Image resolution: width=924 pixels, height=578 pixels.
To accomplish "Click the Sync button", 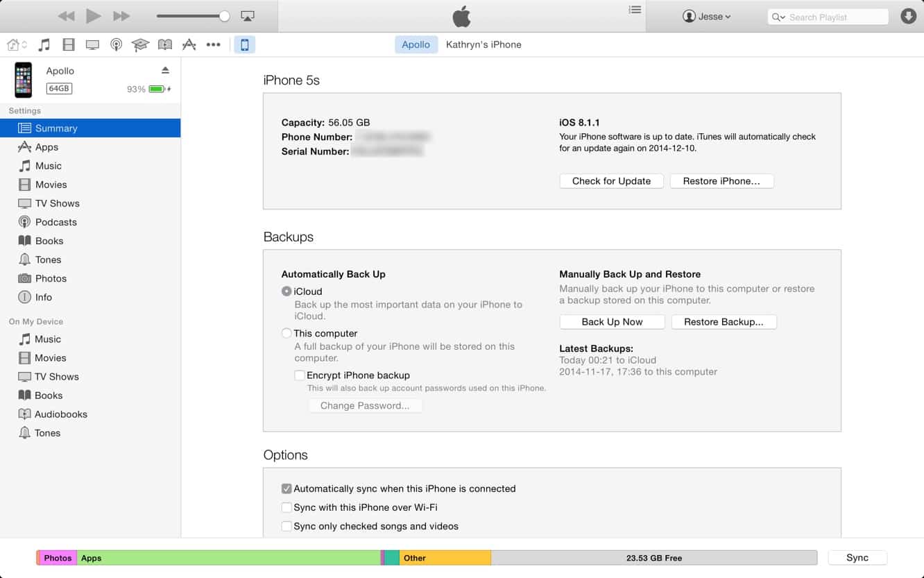I will pos(857,558).
